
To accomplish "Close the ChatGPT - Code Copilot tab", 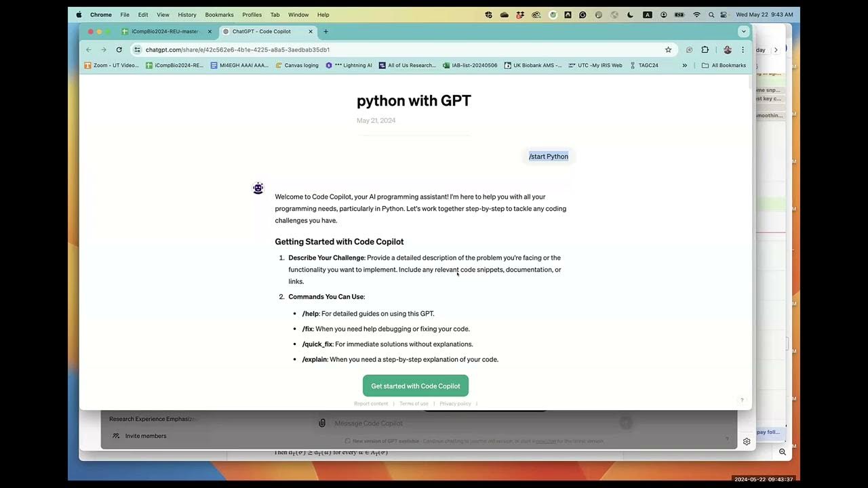I will pos(311,31).
